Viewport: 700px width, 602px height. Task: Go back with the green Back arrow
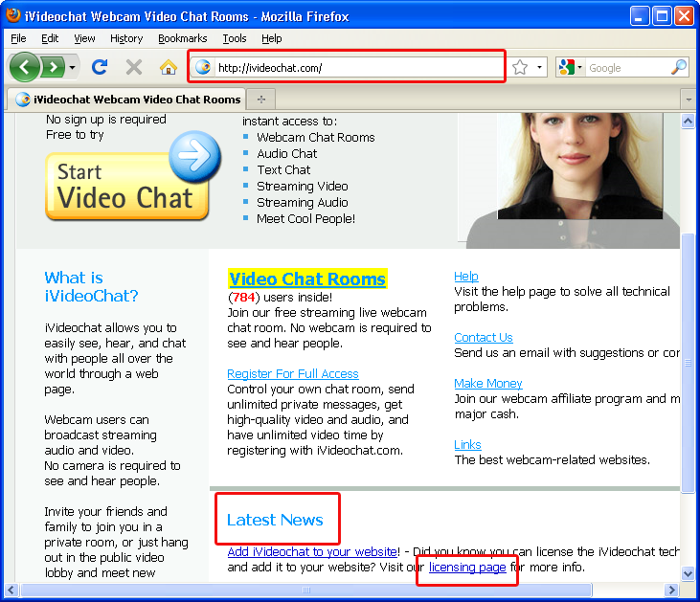coord(24,67)
